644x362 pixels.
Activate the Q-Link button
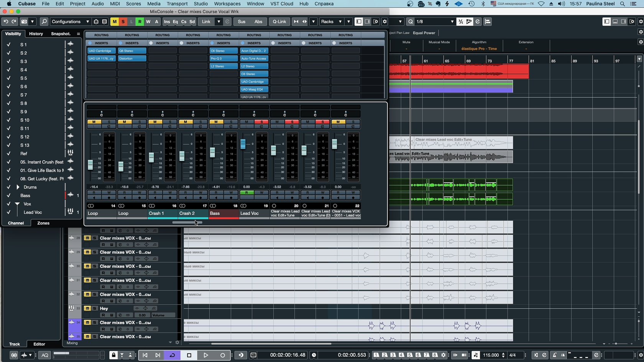279,22
